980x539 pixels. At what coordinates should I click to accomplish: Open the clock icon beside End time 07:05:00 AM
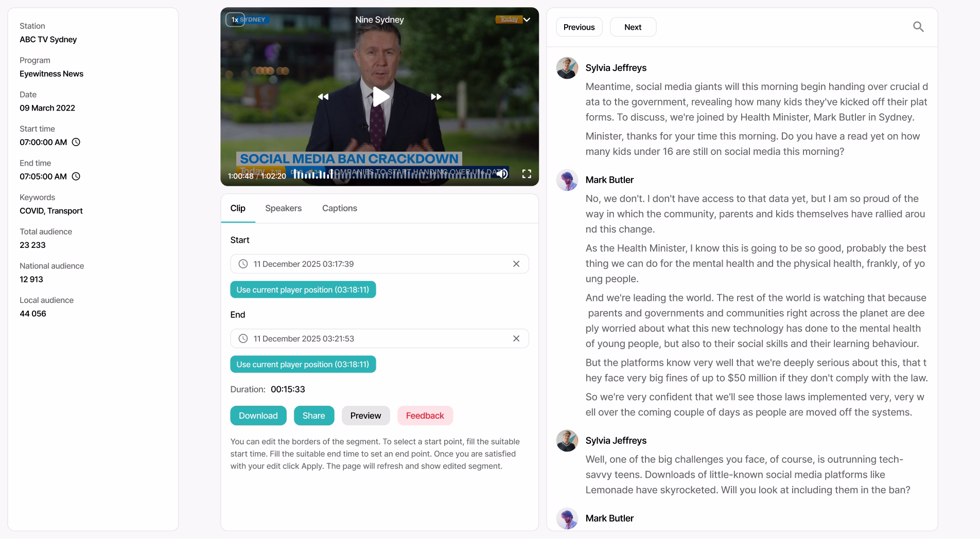pyautogui.click(x=76, y=176)
